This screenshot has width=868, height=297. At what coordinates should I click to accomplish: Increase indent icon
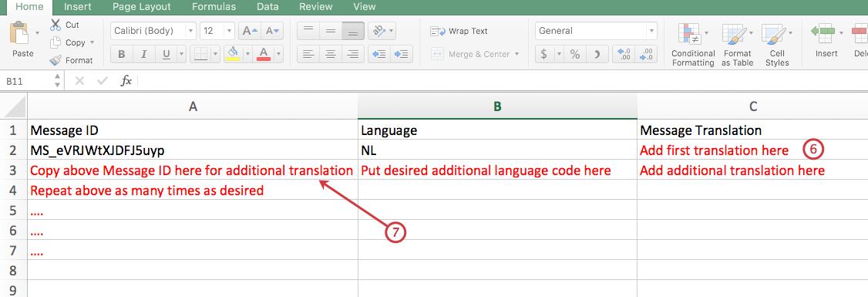tap(402, 54)
